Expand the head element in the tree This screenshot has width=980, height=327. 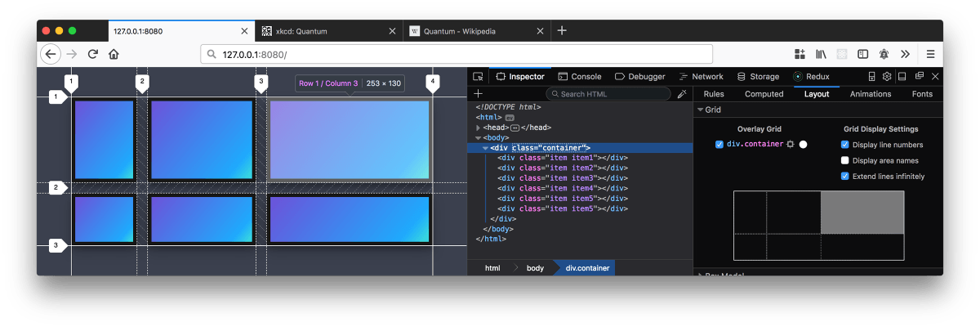pos(479,128)
